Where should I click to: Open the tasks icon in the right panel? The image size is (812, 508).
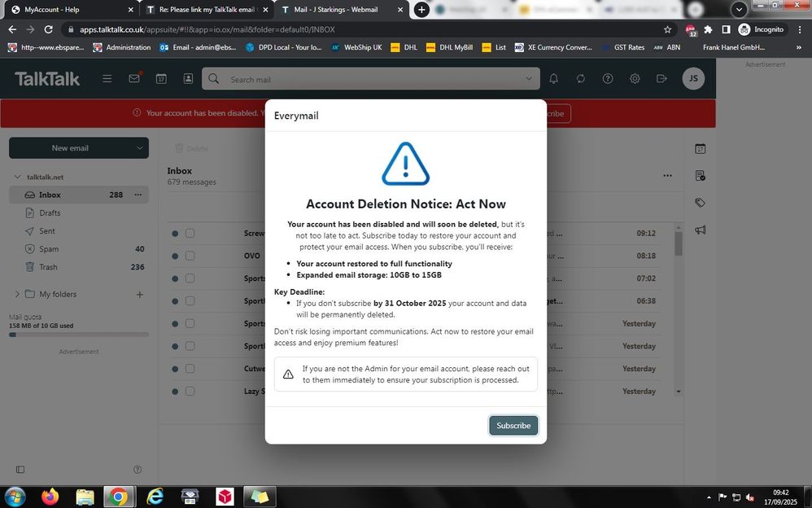click(x=701, y=175)
